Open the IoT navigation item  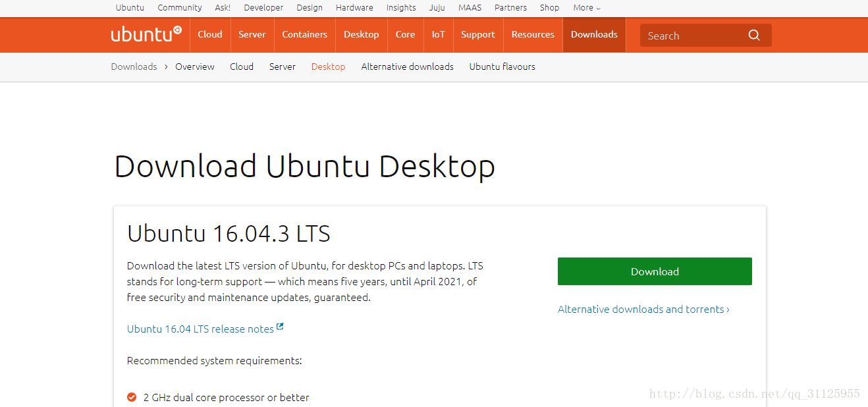coord(438,34)
